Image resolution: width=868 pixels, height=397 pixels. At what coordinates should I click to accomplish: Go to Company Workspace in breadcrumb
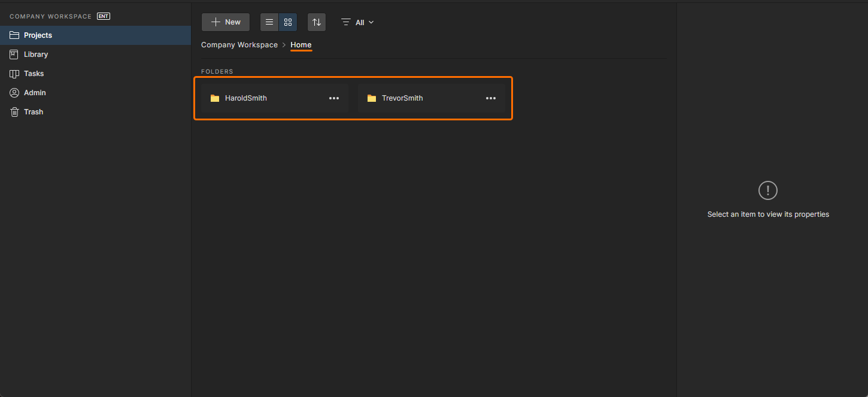point(239,45)
